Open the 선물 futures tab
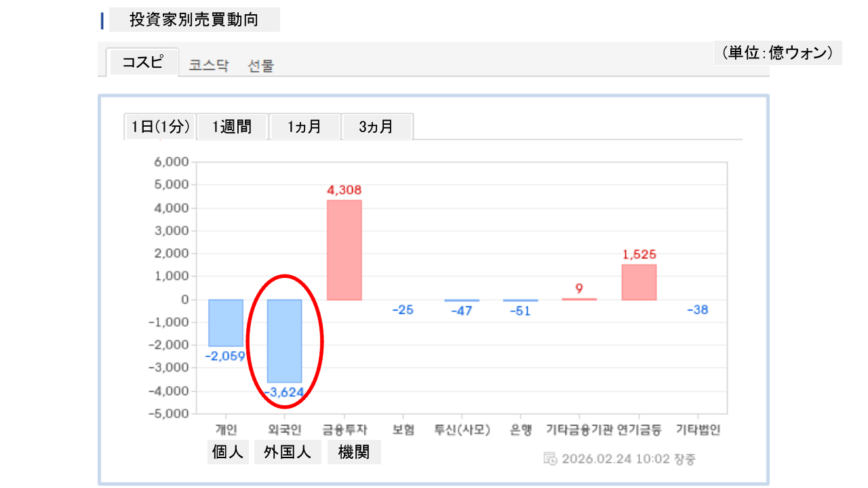868x488 pixels. click(261, 66)
